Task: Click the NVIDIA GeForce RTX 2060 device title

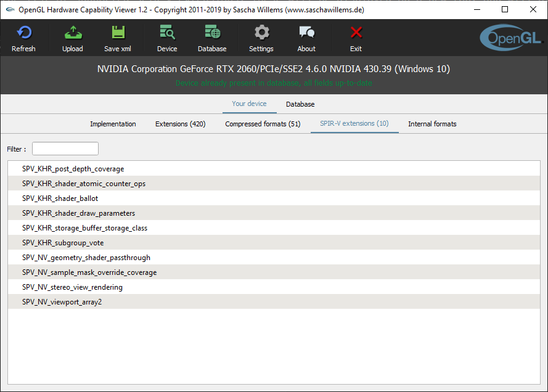Action: (274, 69)
